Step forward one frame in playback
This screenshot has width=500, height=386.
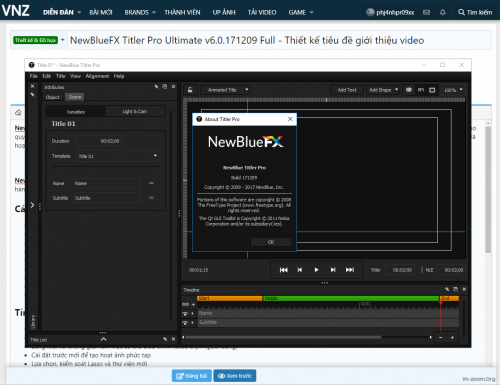(x=333, y=270)
